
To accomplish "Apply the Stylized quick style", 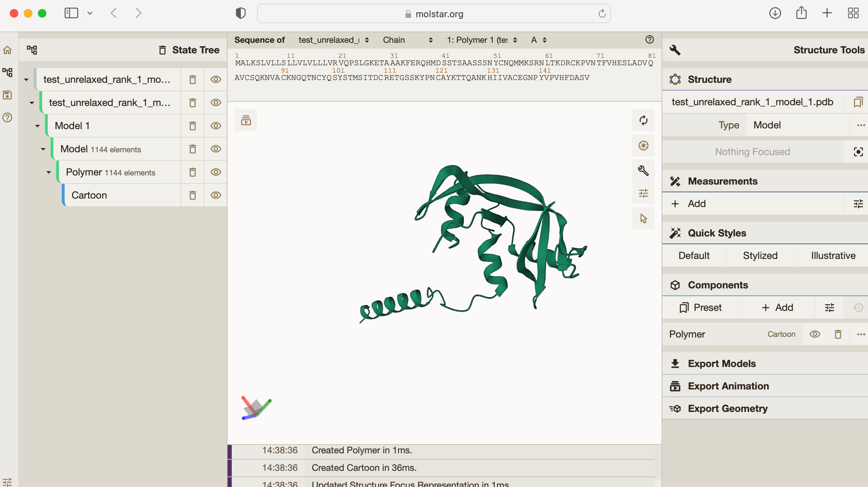I will [x=760, y=256].
